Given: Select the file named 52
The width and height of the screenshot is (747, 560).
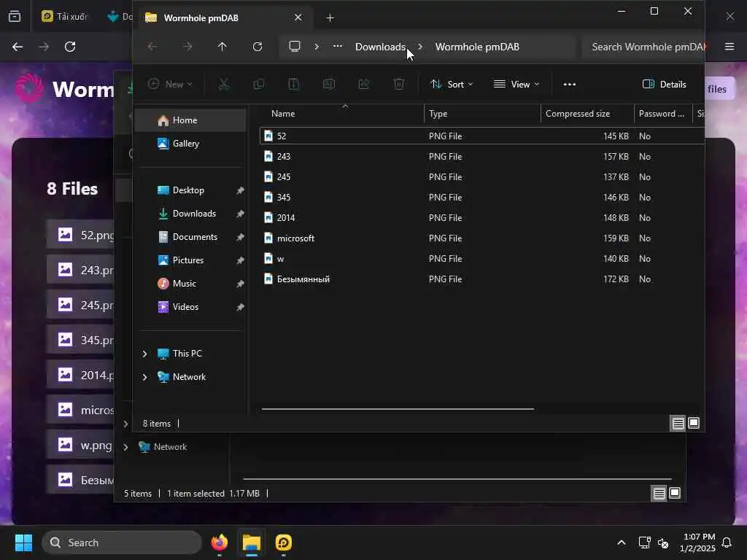Looking at the screenshot, I should 482,136.
